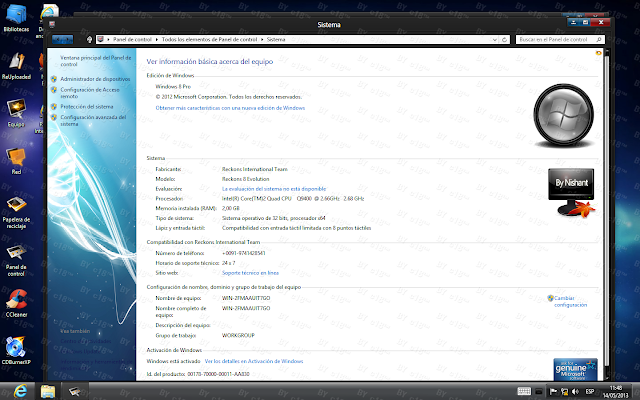Click the Sistema window title bar icon
The height and width of the screenshot is (400, 640).
click(52, 24)
